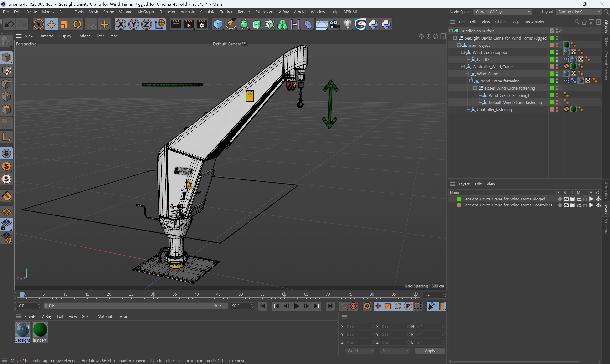
Task: Activate the Move tool in toolbar
Action: click(x=51, y=24)
